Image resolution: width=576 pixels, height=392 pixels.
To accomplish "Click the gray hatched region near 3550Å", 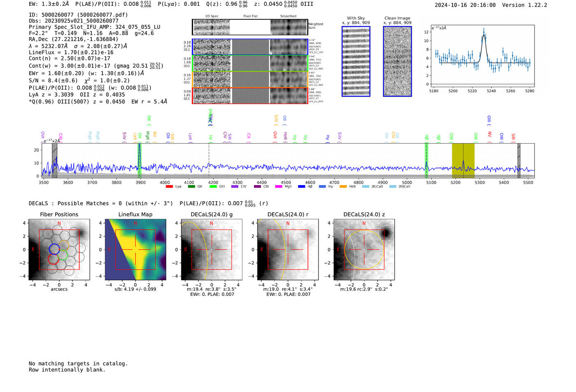I will (54, 160).
